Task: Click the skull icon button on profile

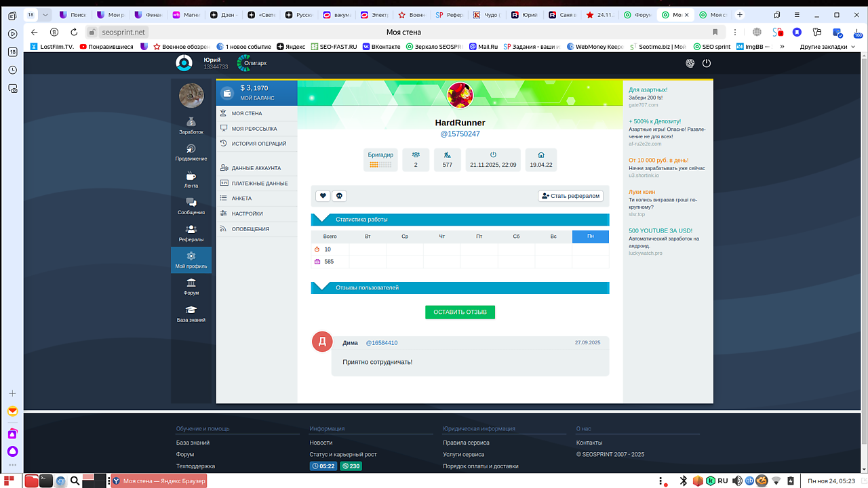Action: pyautogui.click(x=339, y=196)
